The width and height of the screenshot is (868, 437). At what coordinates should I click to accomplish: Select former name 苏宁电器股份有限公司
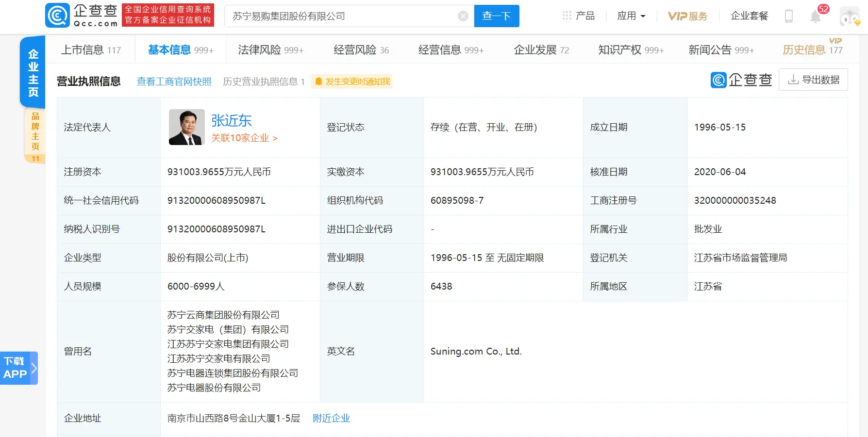click(x=214, y=388)
